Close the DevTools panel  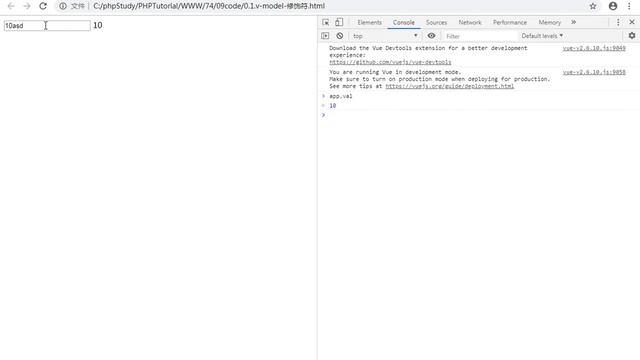(x=632, y=22)
